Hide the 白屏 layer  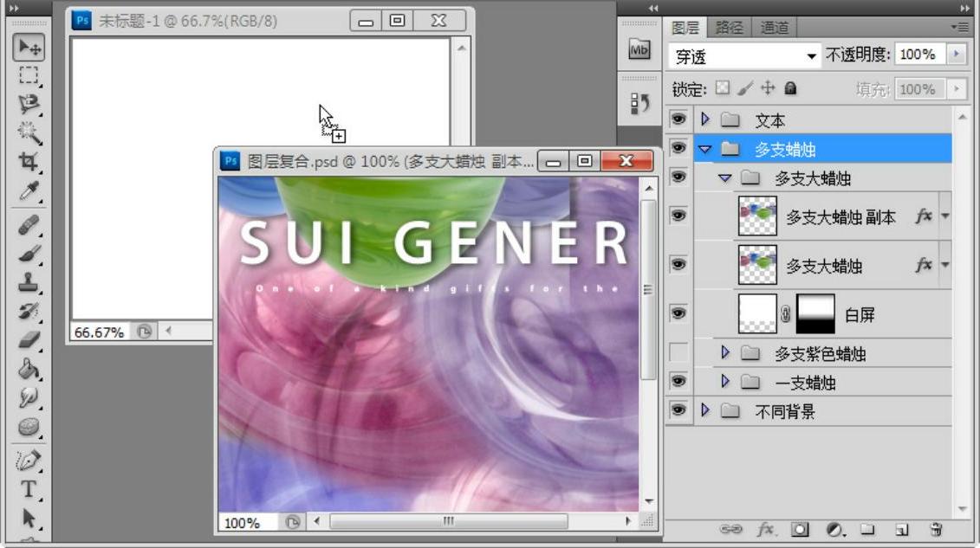tap(678, 313)
